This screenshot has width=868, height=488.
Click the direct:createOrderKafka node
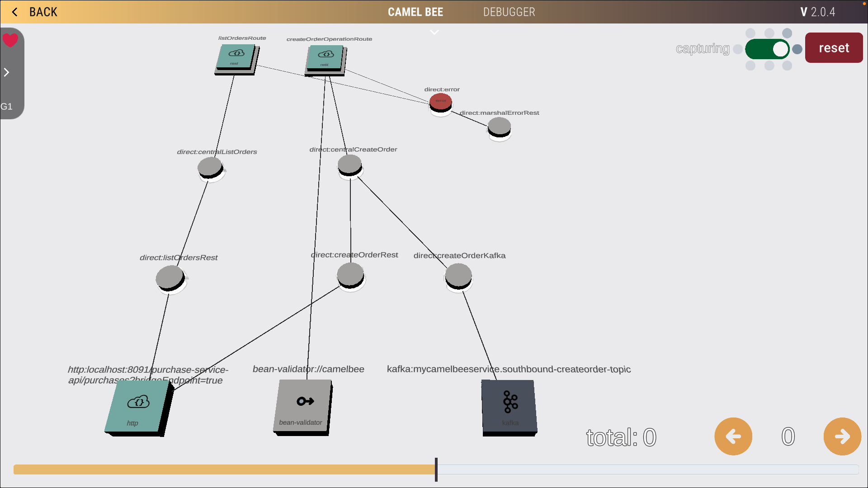(x=458, y=275)
